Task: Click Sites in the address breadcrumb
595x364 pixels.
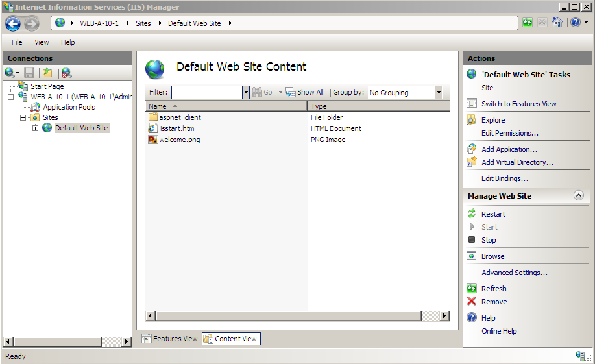Action: click(x=143, y=23)
